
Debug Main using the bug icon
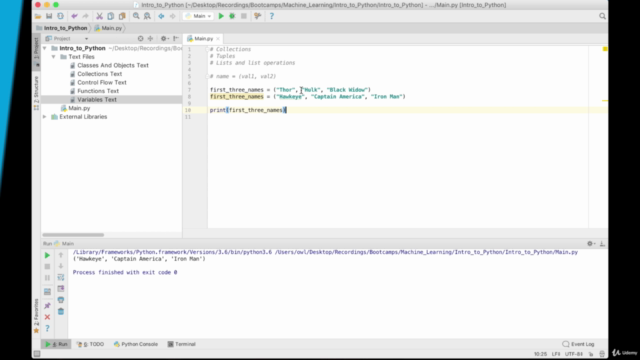point(232,16)
